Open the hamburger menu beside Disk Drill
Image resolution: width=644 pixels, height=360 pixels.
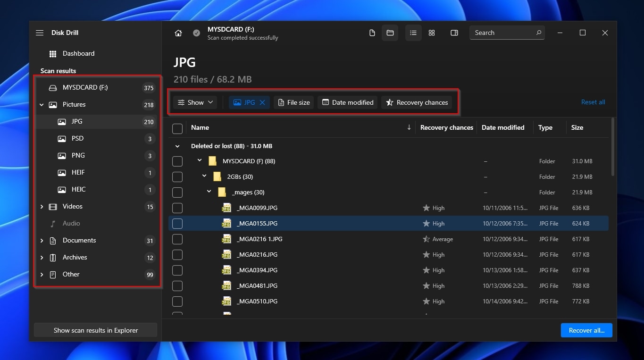(x=40, y=33)
